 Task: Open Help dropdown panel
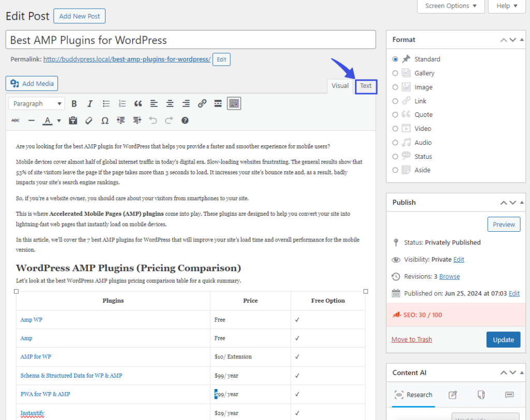point(507,6)
